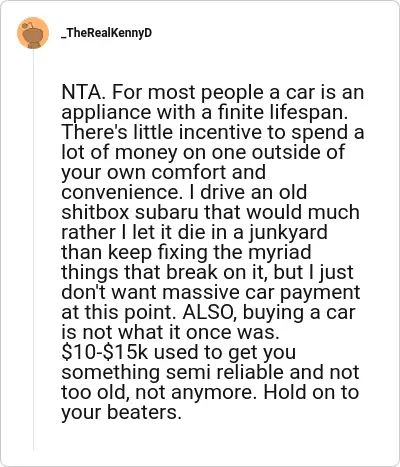This screenshot has height=467, width=400.
Task: Open the _TheRealKennyD username profile link
Action: pos(107,33)
